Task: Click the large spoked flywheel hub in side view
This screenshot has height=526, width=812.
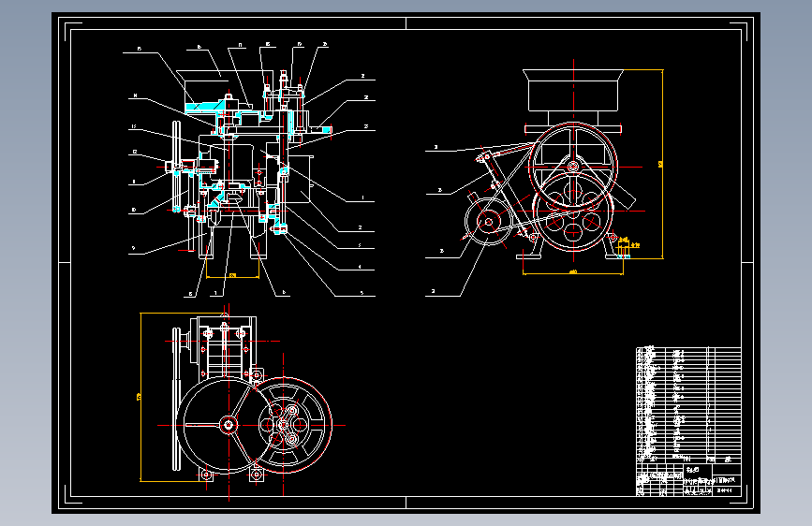Action: tap(573, 167)
